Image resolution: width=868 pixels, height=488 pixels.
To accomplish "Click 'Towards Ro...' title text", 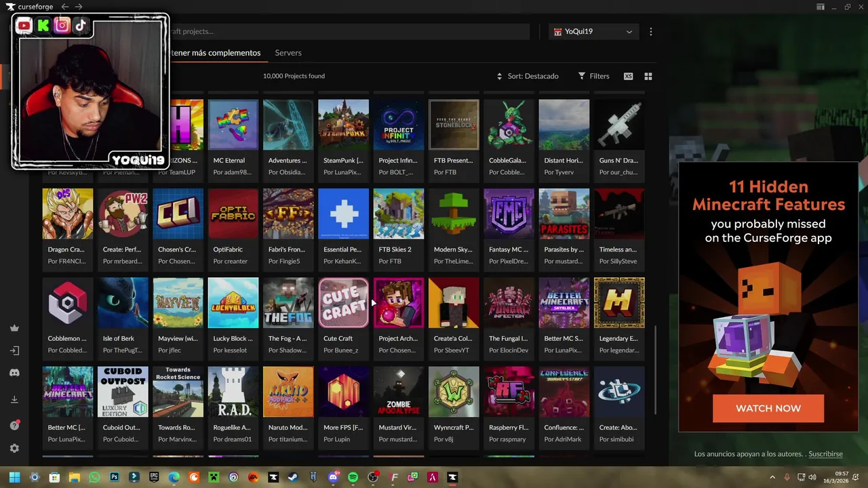I will click(176, 428).
